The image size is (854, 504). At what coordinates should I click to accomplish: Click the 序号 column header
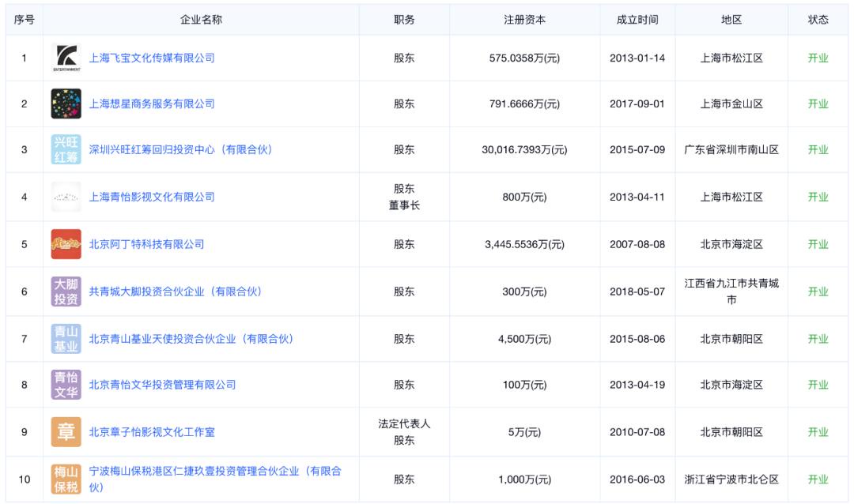(24, 20)
